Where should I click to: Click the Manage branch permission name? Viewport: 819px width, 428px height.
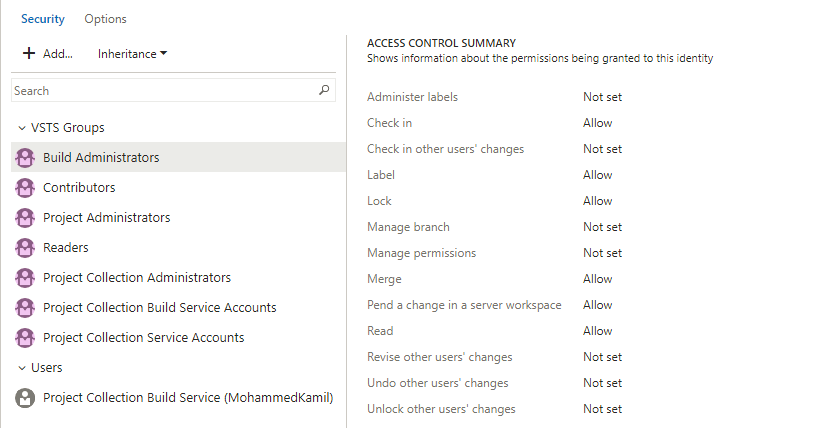[x=408, y=227]
